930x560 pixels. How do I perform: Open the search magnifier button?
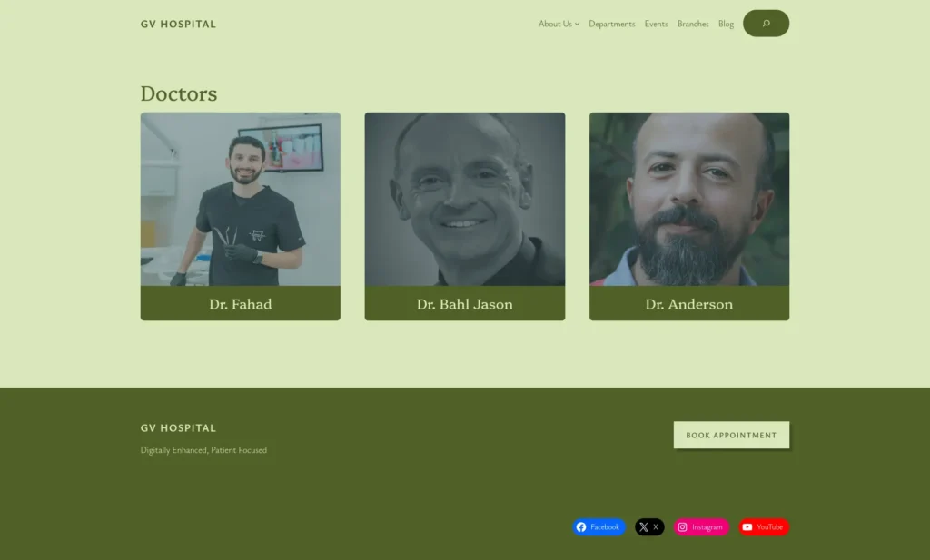(766, 23)
